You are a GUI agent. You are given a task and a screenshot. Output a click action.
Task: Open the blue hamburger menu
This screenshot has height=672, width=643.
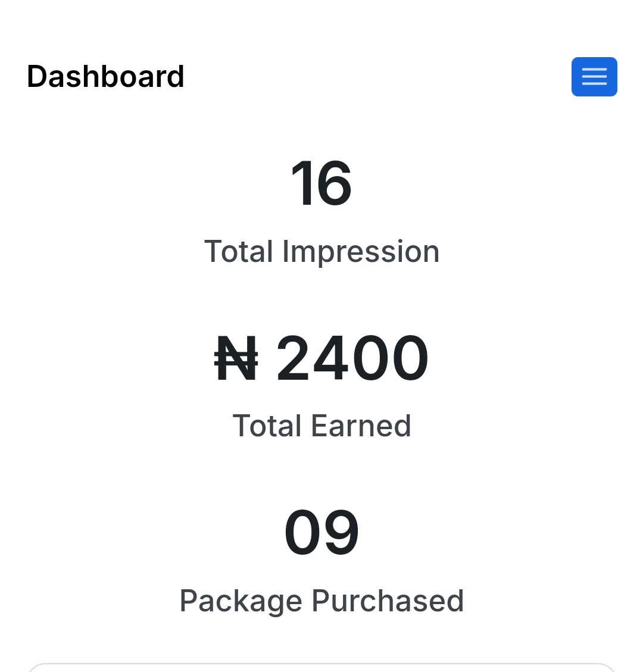click(x=594, y=77)
